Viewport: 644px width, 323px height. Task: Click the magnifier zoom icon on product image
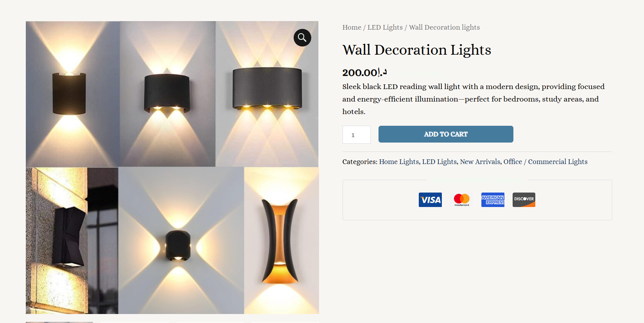pyautogui.click(x=302, y=37)
